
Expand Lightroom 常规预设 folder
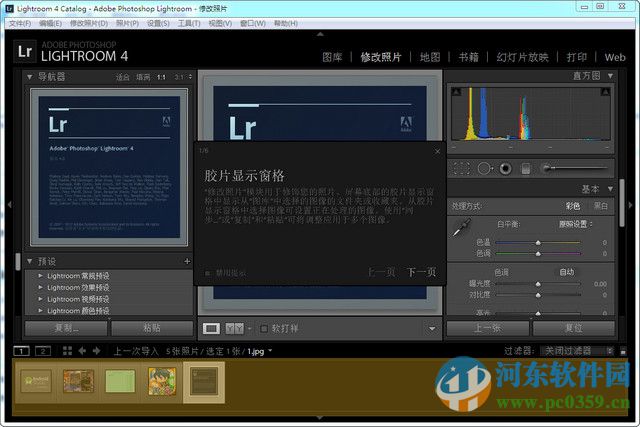(40, 276)
